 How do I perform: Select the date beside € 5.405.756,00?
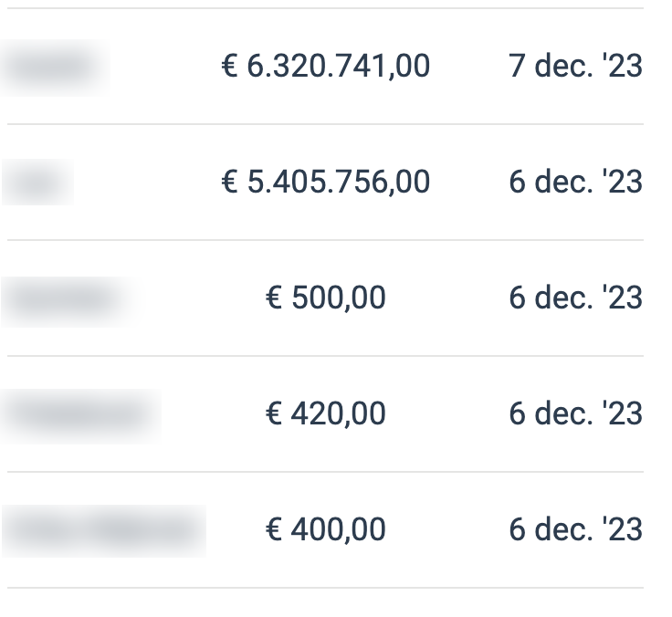[575, 183]
